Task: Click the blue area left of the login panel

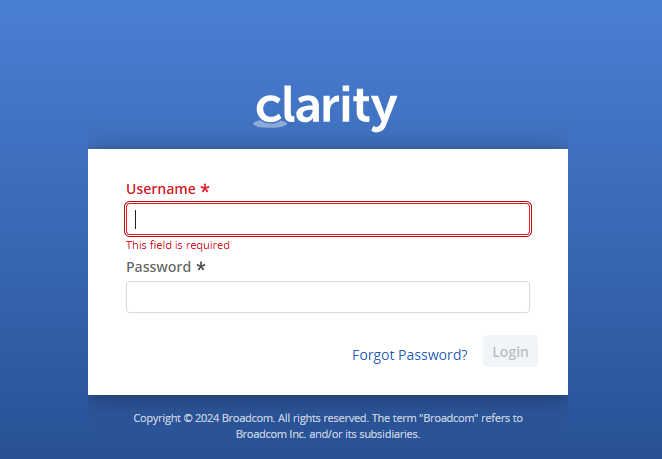Action: pyautogui.click(x=42, y=270)
